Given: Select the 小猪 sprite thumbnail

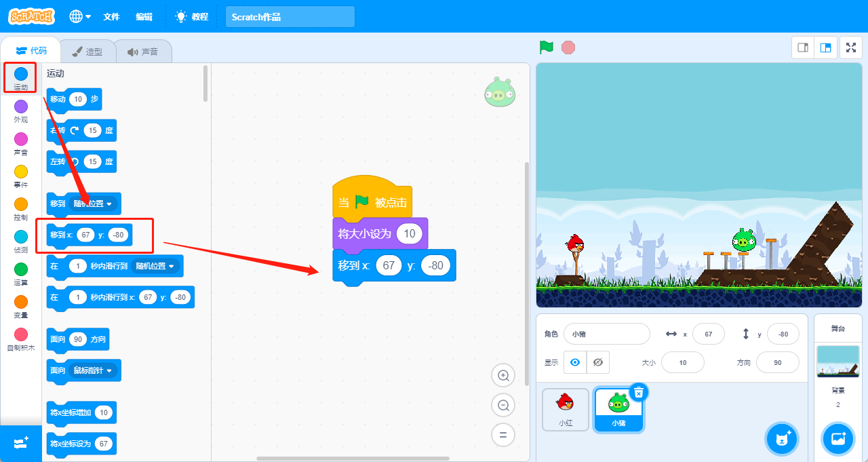Looking at the screenshot, I should tap(618, 410).
